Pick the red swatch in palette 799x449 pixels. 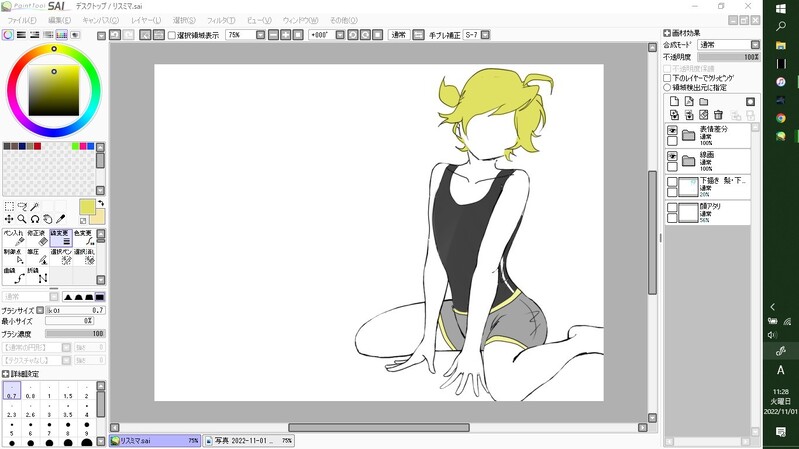pos(37,146)
